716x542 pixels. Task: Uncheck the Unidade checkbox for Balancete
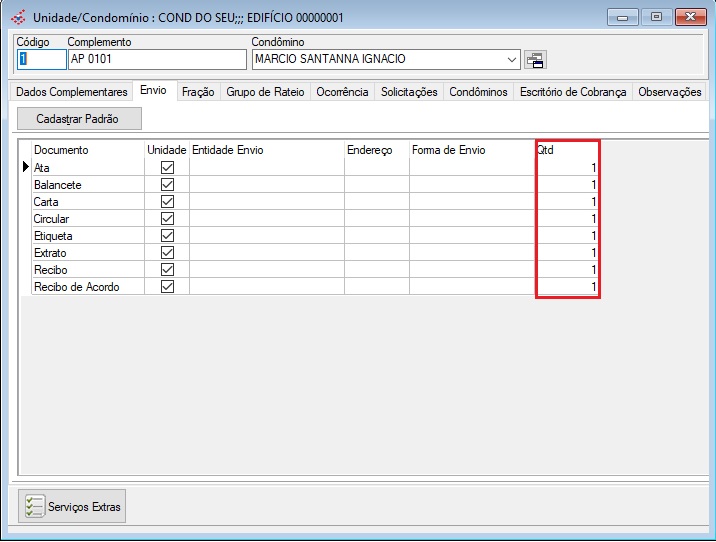[167, 185]
